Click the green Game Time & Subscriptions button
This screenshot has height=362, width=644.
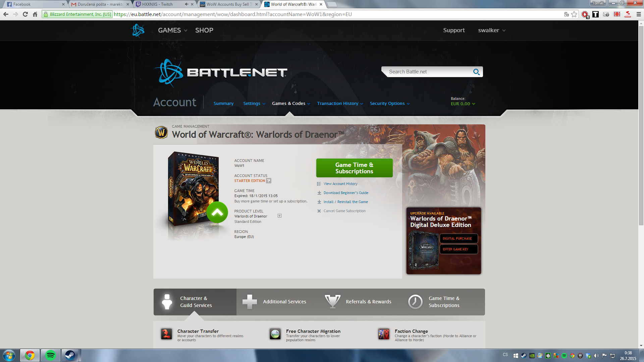pyautogui.click(x=354, y=168)
